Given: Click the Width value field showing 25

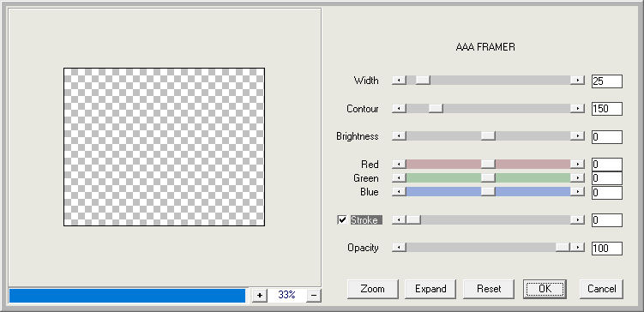Looking at the screenshot, I should (607, 81).
